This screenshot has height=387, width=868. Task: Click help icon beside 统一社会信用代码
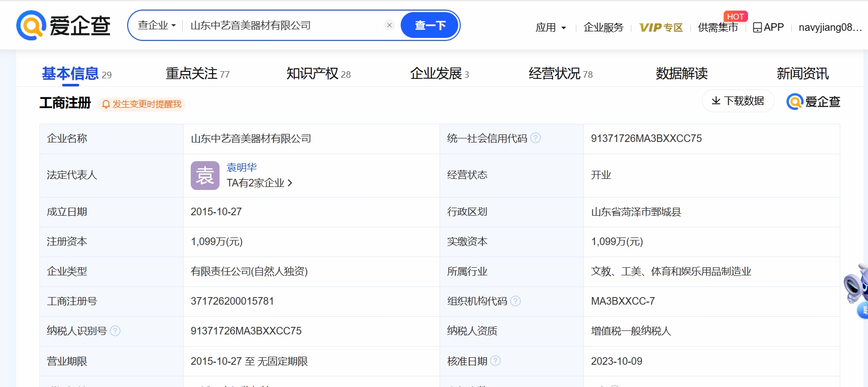pyautogui.click(x=536, y=138)
